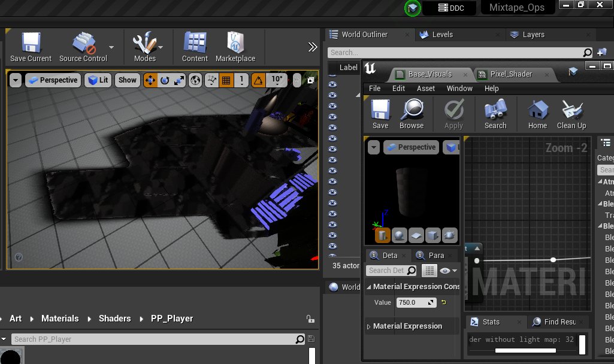Click the green tutorial cap icon
The image size is (614, 364).
tap(413, 8)
